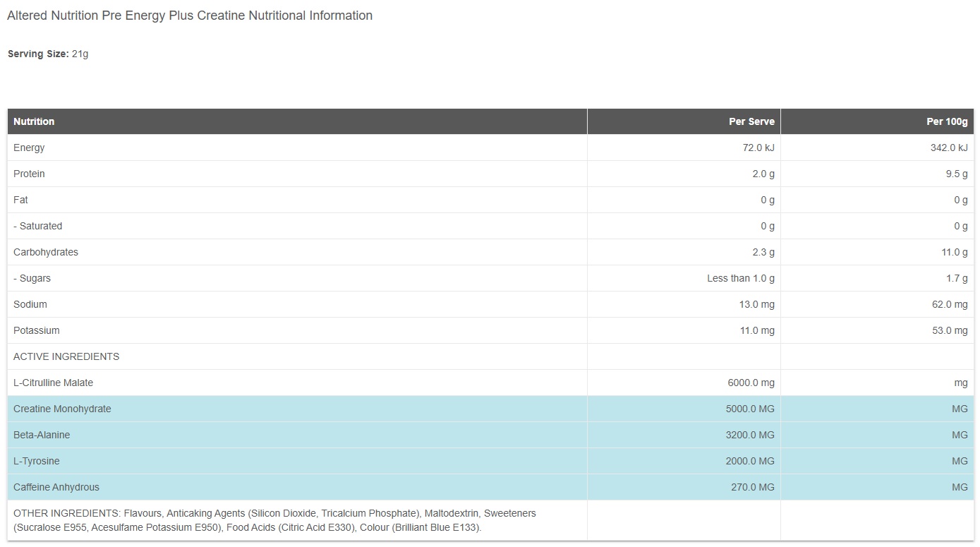Select the '- Saturated' row label
The image size is (980, 547).
[38, 226]
